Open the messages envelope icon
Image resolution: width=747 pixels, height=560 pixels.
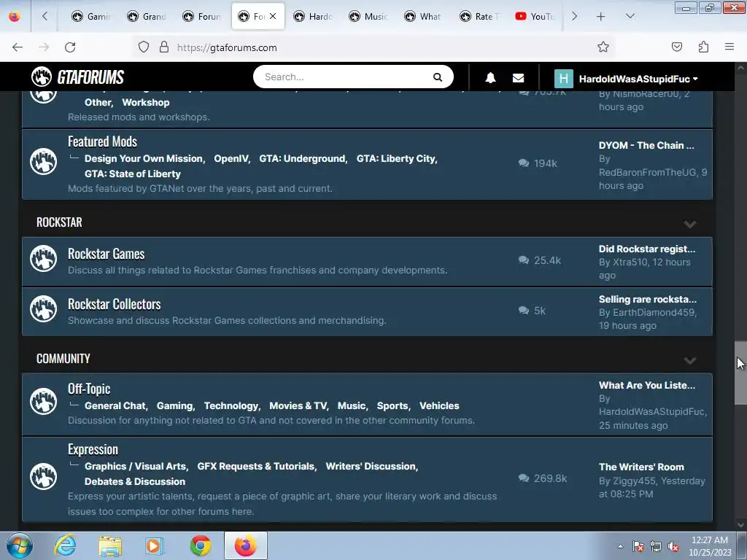coord(519,78)
